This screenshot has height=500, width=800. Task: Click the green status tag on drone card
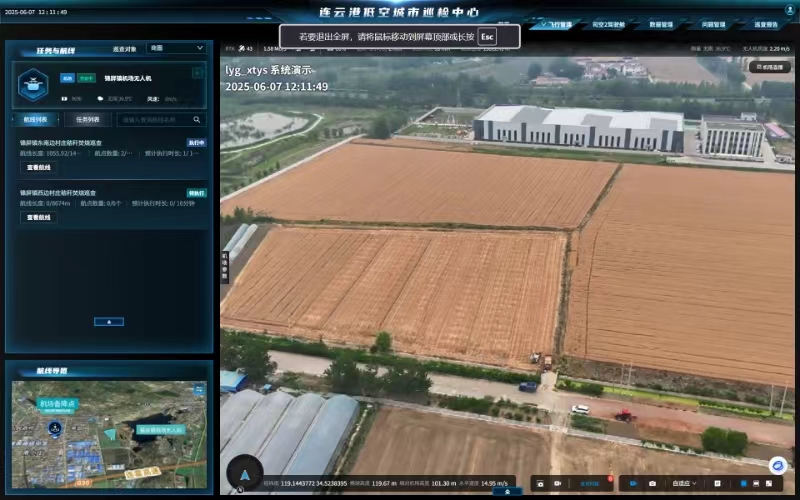point(86,78)
